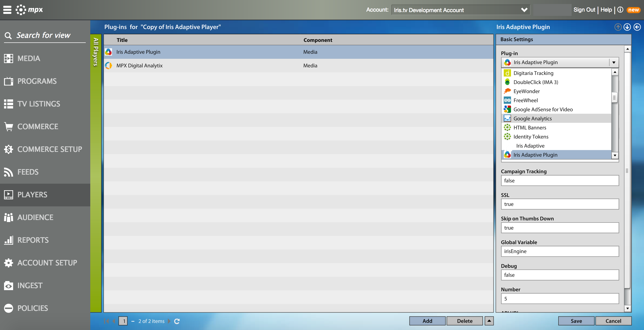Click the upload icon in top right
The image size is (644, 330).
[x=618, y=27]
